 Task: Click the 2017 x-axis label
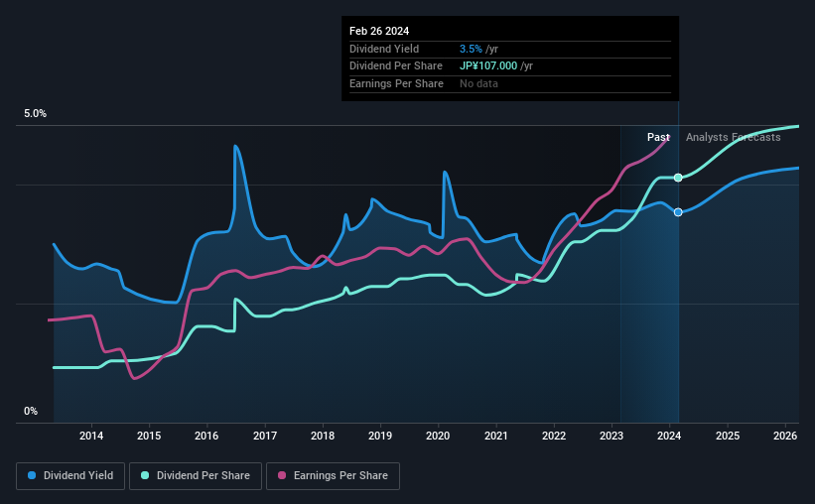point(265,436)
